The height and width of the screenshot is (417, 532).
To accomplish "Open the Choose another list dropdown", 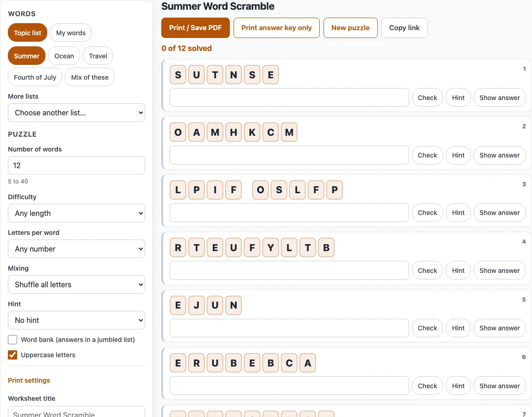I will [76, 113].
